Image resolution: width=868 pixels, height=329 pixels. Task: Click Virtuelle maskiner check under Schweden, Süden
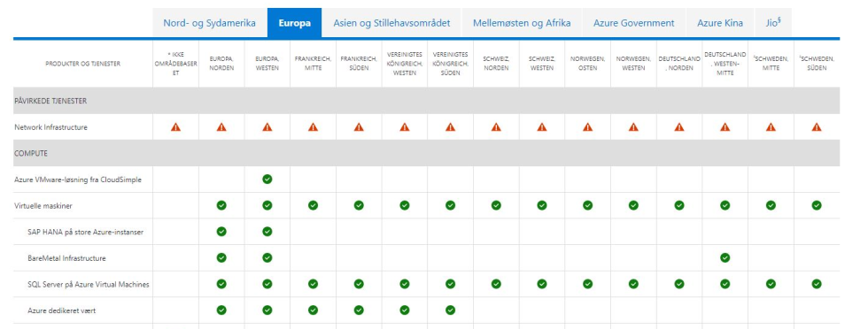pyautogui.click(x=817, y=205)
